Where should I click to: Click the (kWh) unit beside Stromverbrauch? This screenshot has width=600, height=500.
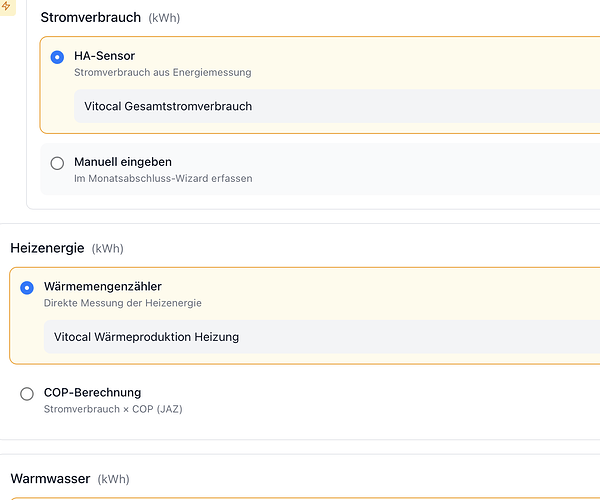[164, 18]
